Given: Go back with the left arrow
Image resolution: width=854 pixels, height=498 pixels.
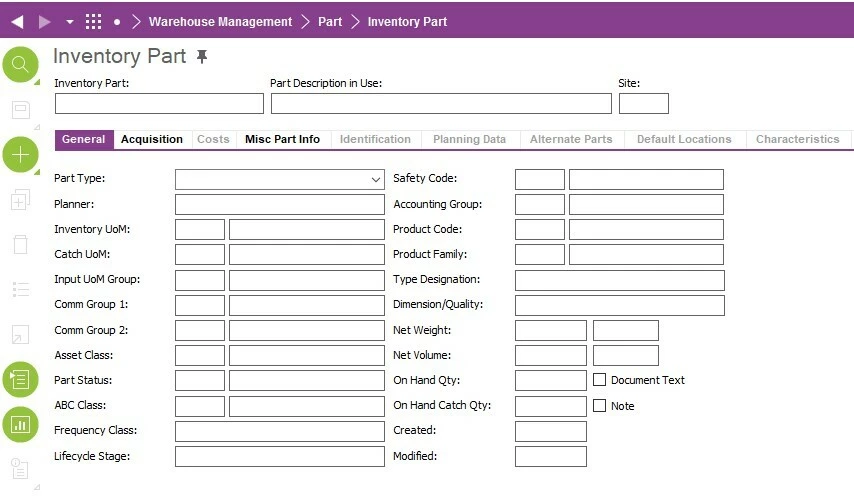Looking at the screenshot, I should click(17, 21).
